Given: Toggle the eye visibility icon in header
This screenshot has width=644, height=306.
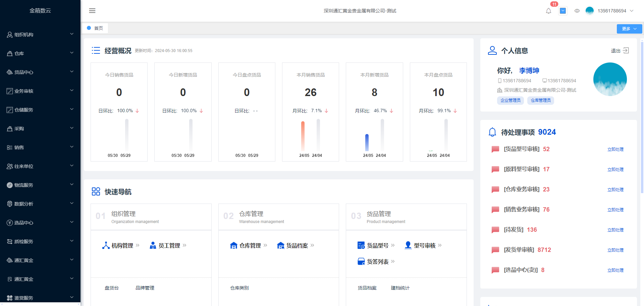Looking at the screenshot, I should (x=577, y=11).
